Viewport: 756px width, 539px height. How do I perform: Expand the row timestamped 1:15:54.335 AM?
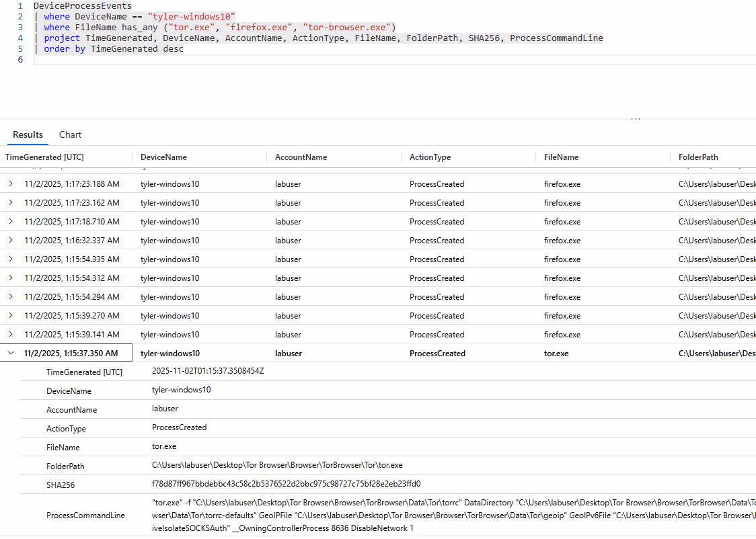coord(11,259)
